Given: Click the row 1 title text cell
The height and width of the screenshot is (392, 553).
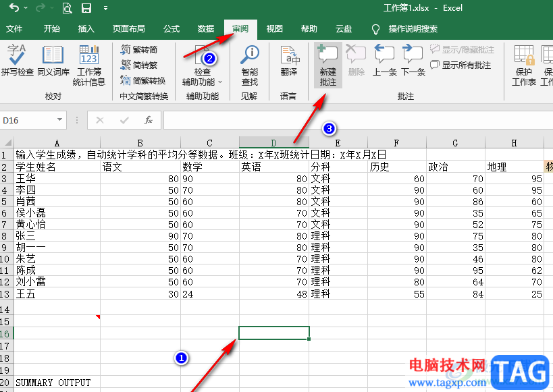Looking at the screenshot, I should (201, 155).
